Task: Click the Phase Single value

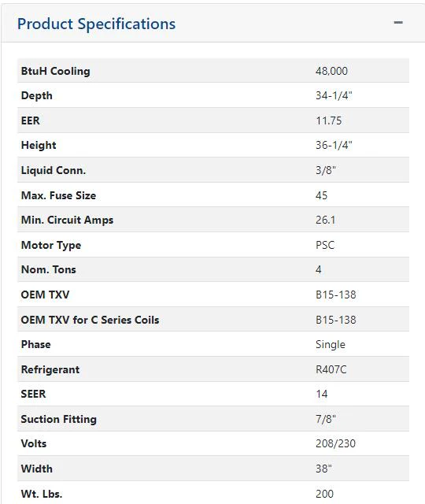Action: coord(331,345)
